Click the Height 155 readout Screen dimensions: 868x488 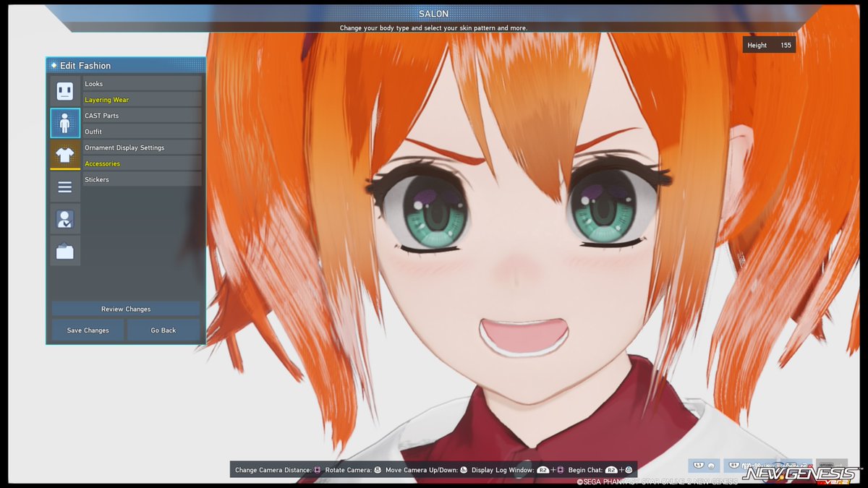click(770, 45)
